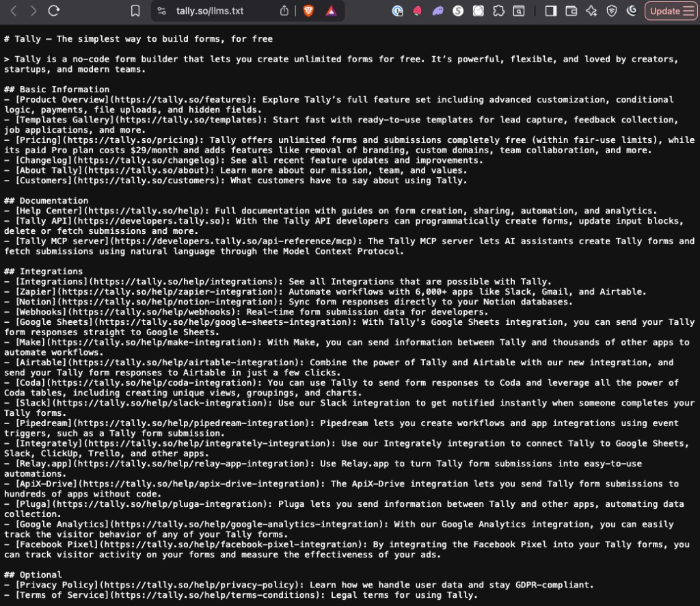Image resolution: width=700 pixels, height=606 pixels.
Task: Click the '[Product Overview]' label
Action: (x=62, y=100)
